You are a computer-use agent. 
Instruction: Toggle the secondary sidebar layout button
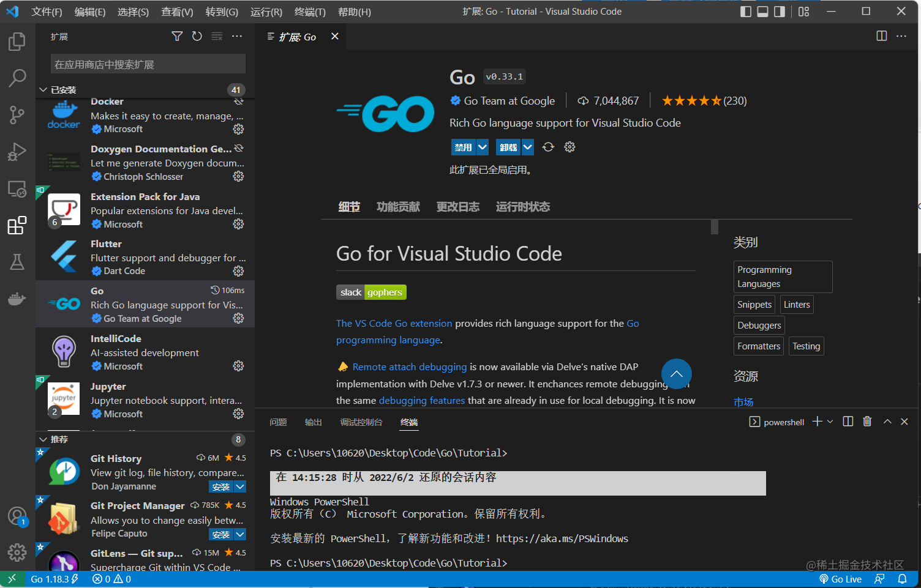tap(780, 12)
